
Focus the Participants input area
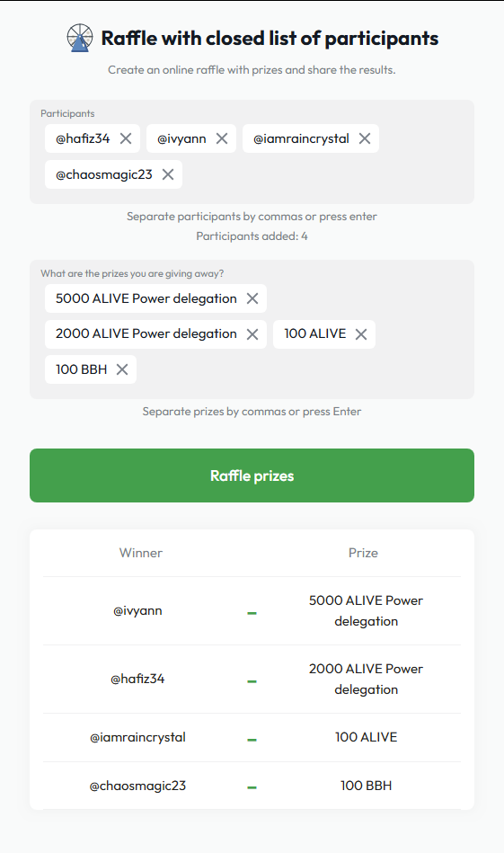coord(326,174)
